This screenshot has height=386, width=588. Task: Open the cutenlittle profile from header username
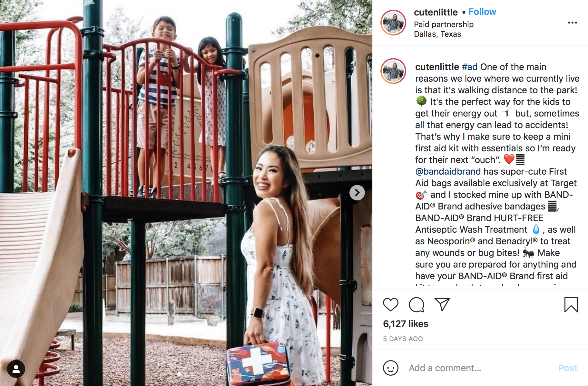[436, 12]
